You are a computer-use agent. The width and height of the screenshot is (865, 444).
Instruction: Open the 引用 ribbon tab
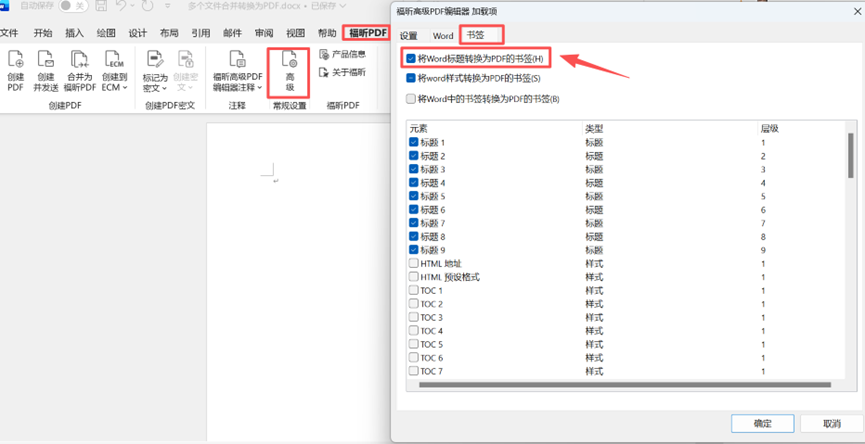point(201,33)
